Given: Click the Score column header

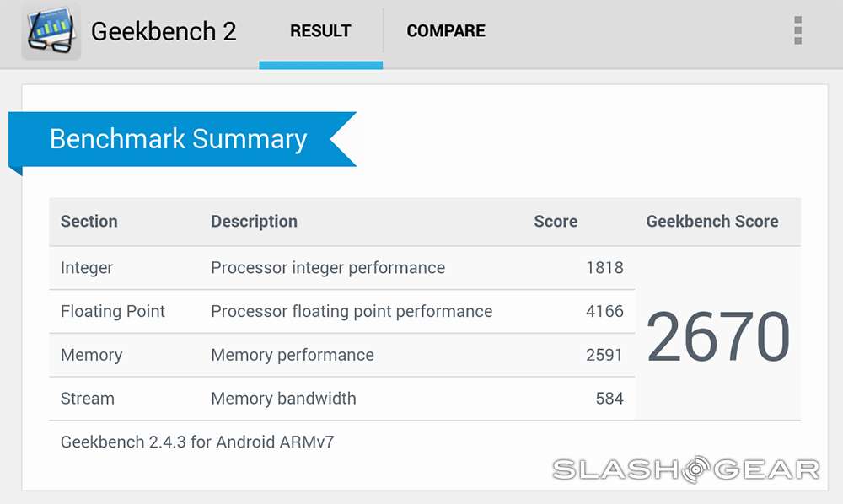Looking at the screenshot, I should (556, 222).
